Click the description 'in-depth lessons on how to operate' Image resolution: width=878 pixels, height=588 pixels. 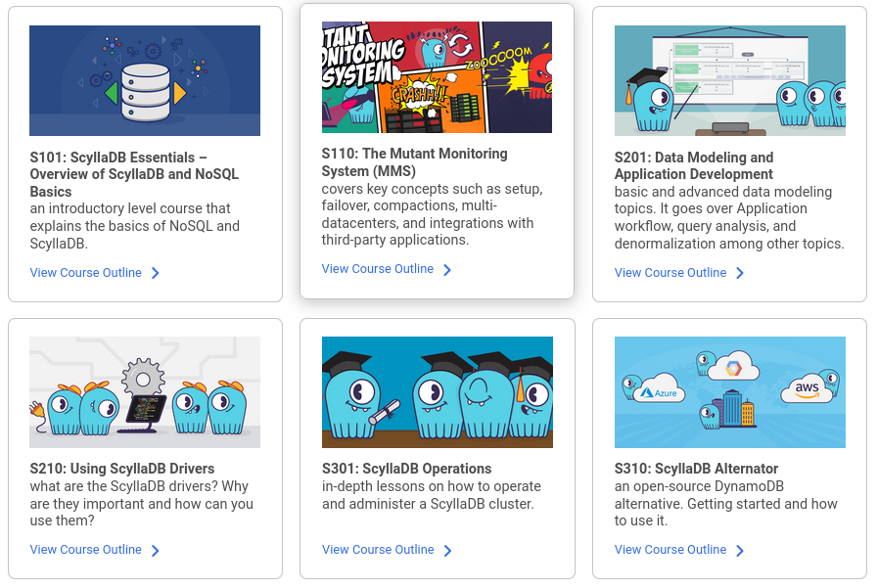[431, 495]
